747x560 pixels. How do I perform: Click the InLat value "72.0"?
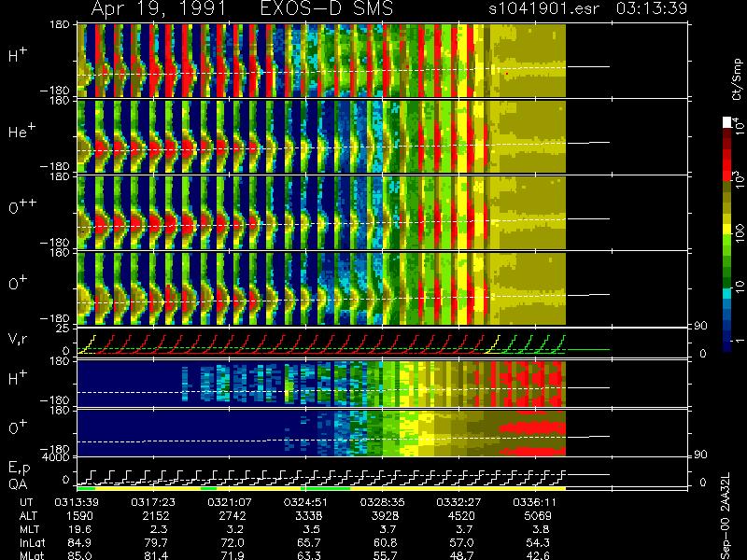[x=233, y=543]
